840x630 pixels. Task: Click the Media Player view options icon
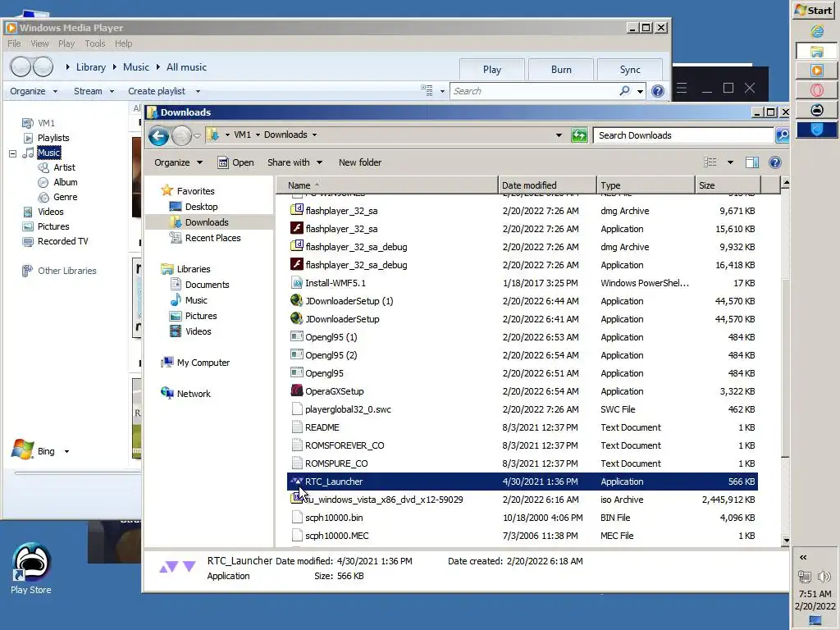coord(427,90)
